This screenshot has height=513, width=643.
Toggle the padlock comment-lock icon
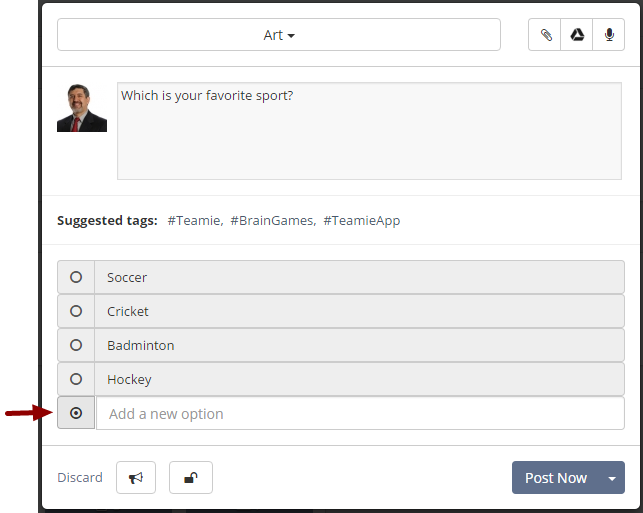point(190,478)
